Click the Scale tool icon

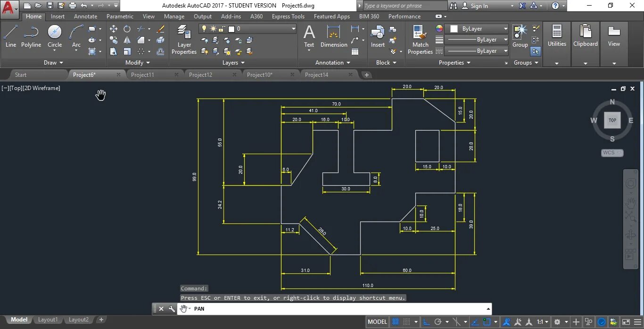pos(127,51)
